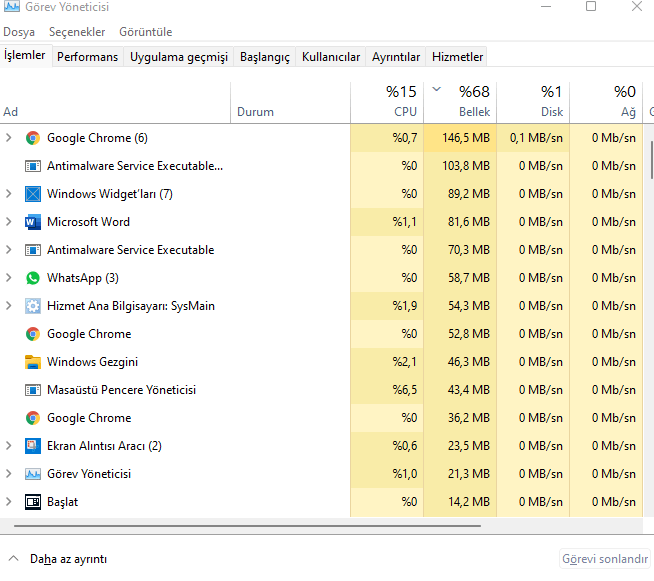Viewport: 654px width, 581px height.
Task: Expand the Microsoft Word process entry
Action: 10,222
